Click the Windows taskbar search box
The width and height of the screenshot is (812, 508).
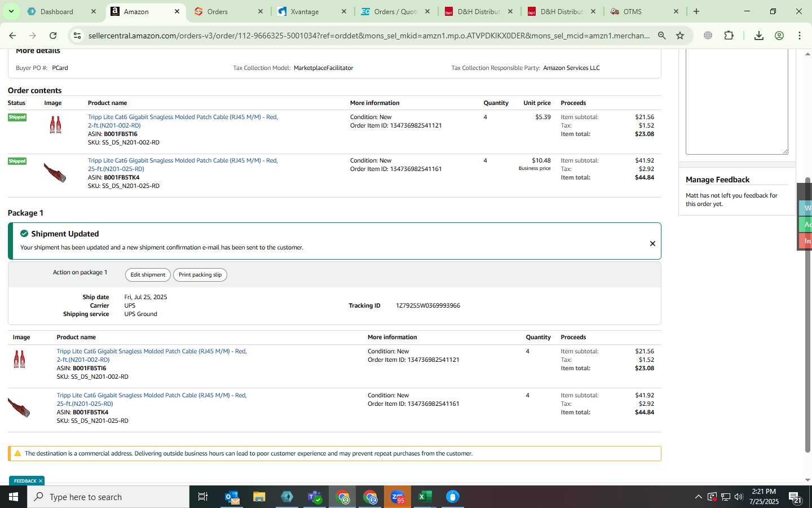coord(108,497)
